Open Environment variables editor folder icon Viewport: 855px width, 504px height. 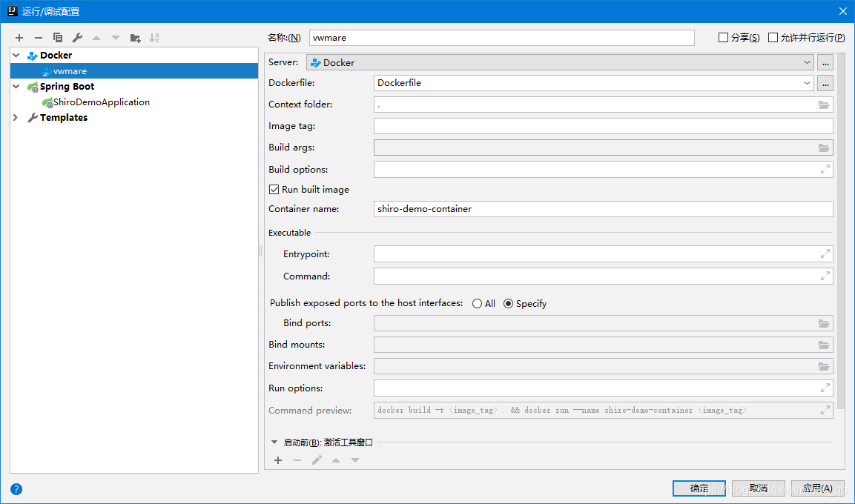824,367
